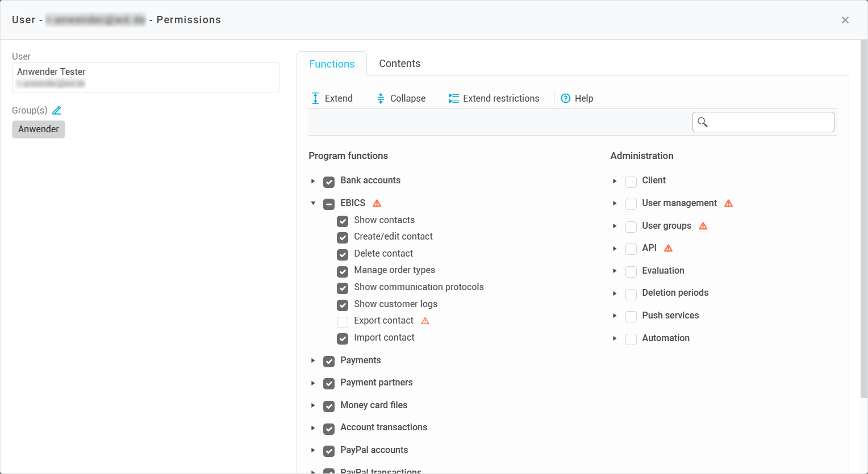This screenshot has width=868, height=474.
Task: Enable the Export contact checkbox
Action: [343, 322]
